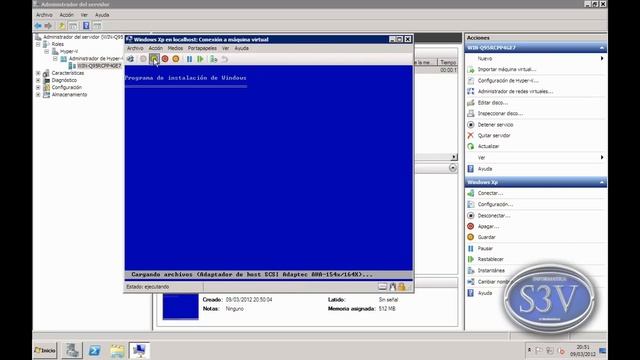Viewport: 640px width, 360px height.
Task: Open PowerShell from the taskbar
Action: (x=95, y=351)
